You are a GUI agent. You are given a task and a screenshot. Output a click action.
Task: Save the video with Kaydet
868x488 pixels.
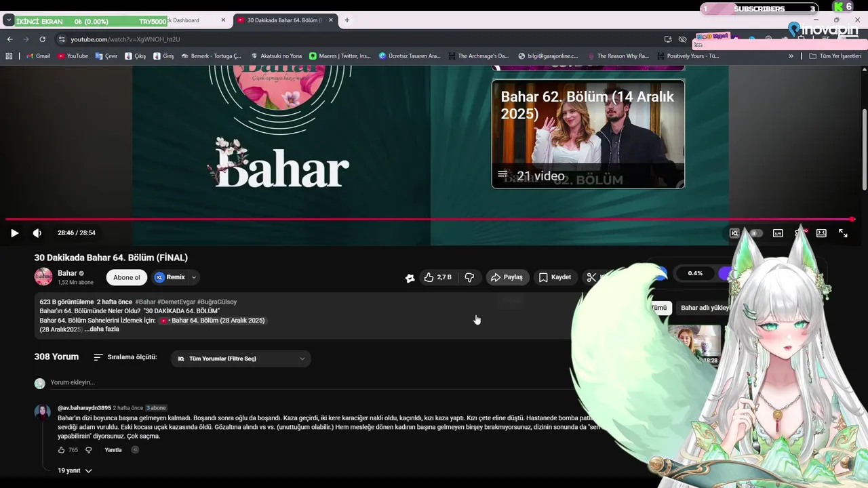(x=555, y=277)
